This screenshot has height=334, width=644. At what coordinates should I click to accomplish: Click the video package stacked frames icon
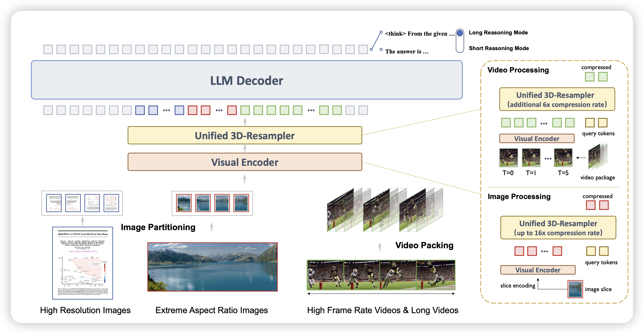pyautogui.click(x=597, y=156)
